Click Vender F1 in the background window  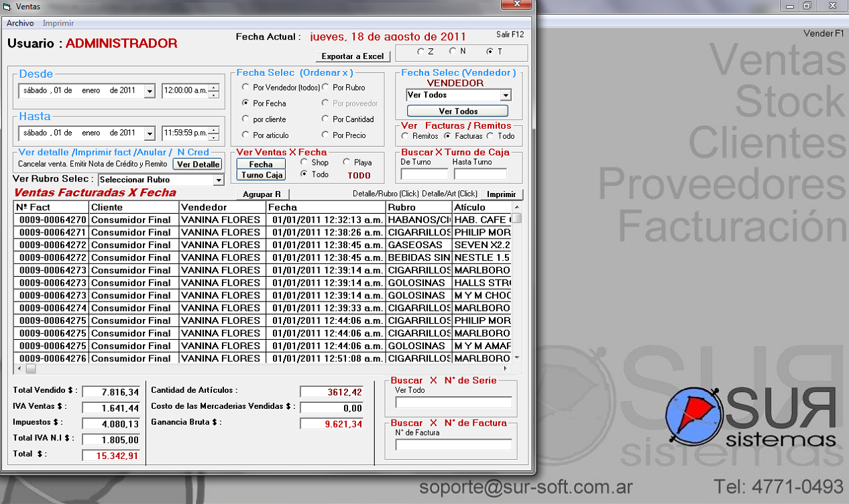(x=824, y=34)
